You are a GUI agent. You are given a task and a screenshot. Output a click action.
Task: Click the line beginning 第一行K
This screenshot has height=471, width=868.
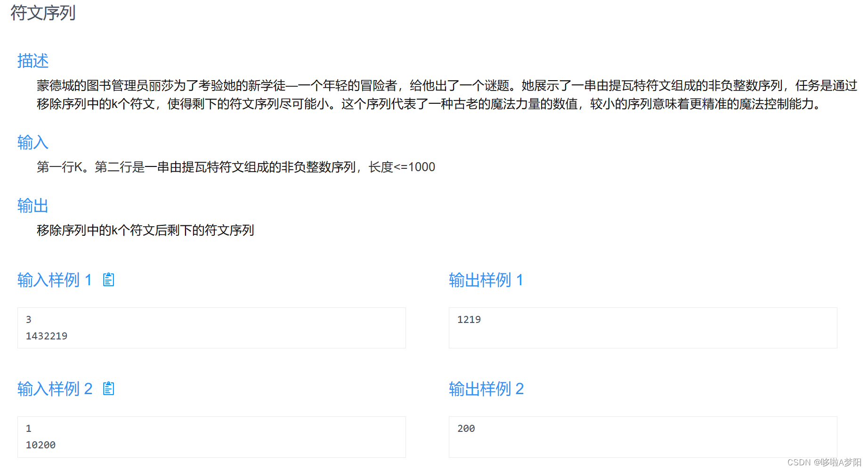pyautogui.click(x=236, y=167)
